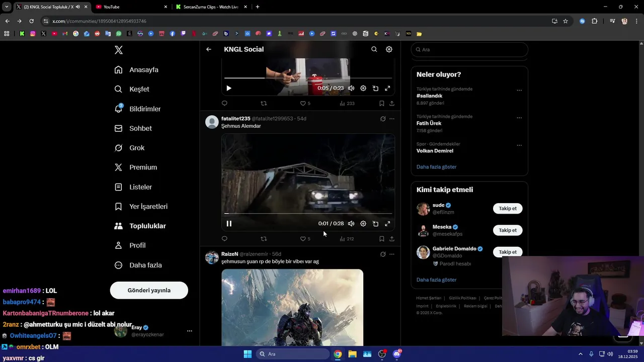Screen dimensions: 644x362
Task: Repost the top video post
Action: click(x=264, y=103)
